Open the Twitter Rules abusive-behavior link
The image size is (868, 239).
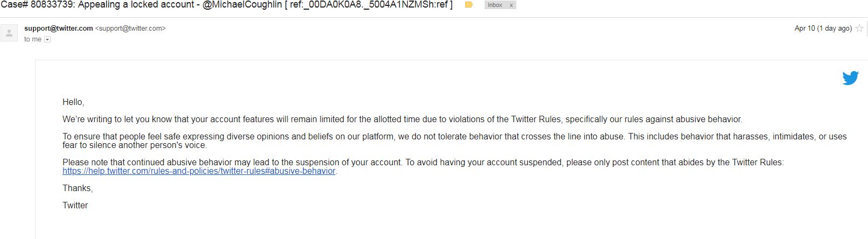click(x=199, y=171)
